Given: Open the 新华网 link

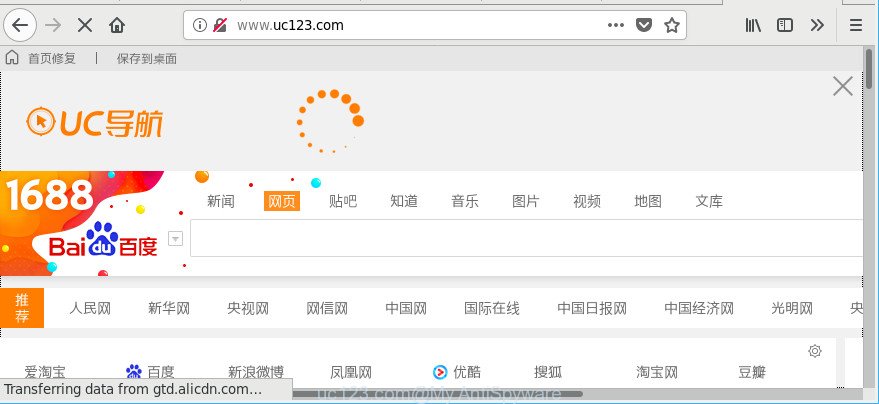Looking at the screenshot, I should point(169,308).
